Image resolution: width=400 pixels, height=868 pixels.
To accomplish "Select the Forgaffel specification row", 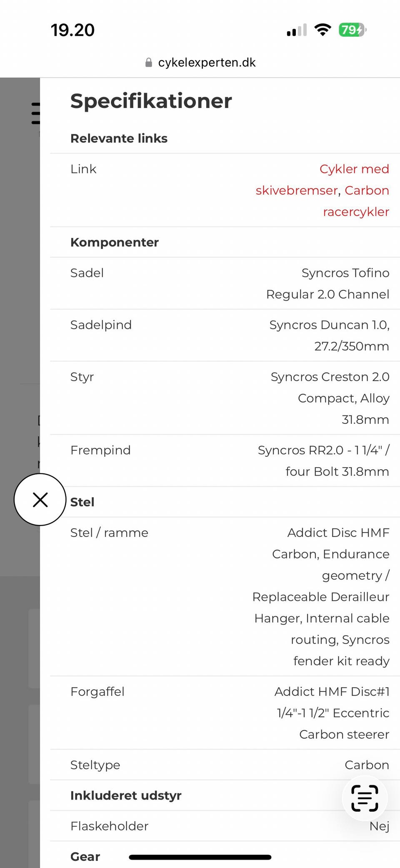I will (225, 713).
